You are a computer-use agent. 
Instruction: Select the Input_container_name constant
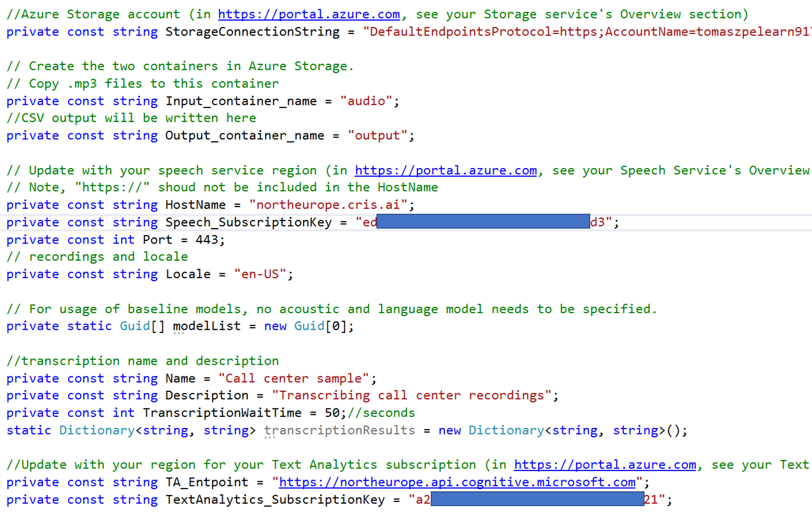coord(241,101)
